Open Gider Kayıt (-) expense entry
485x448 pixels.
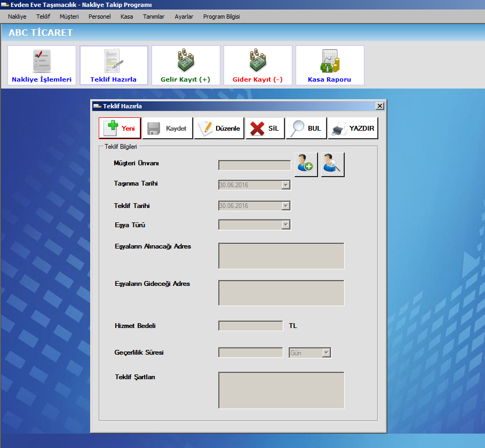[x=258, y=65]
